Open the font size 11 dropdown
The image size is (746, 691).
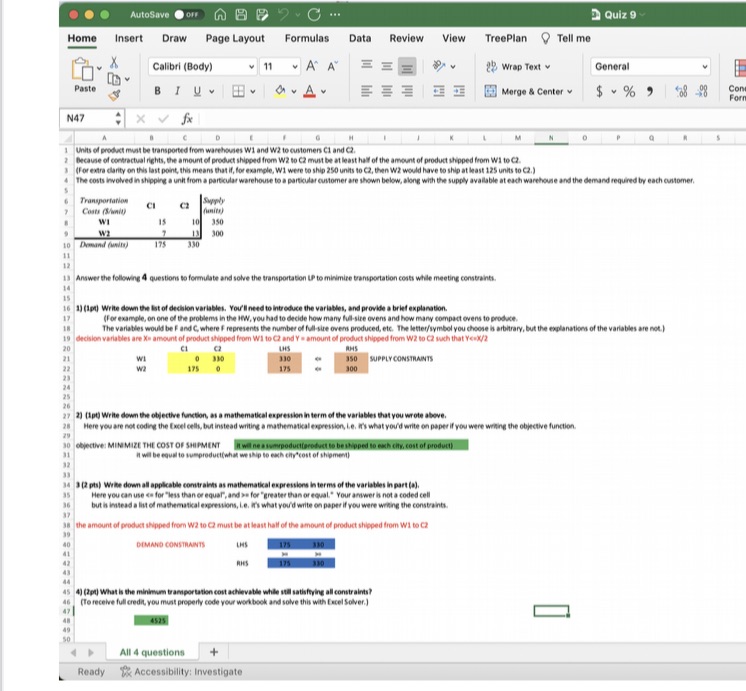[x=295, y=67]
